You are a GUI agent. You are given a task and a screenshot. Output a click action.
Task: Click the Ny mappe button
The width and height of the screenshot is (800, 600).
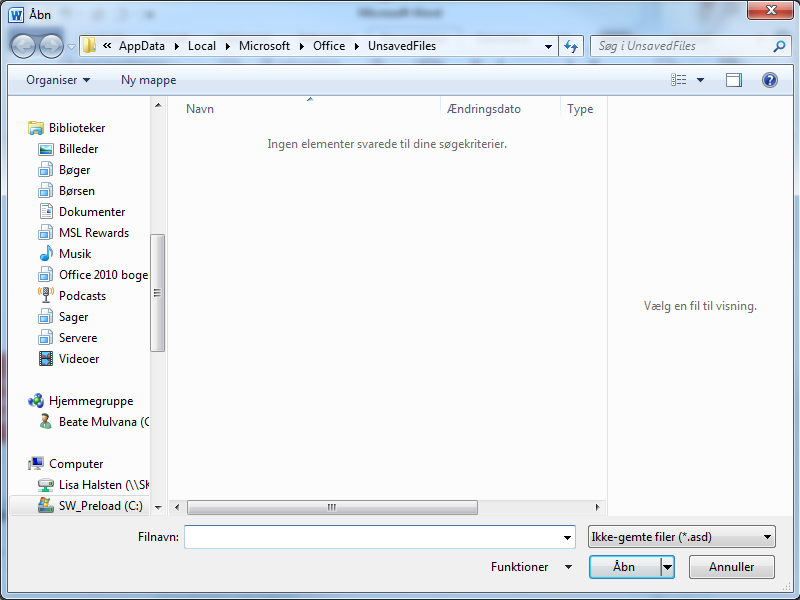148,80
